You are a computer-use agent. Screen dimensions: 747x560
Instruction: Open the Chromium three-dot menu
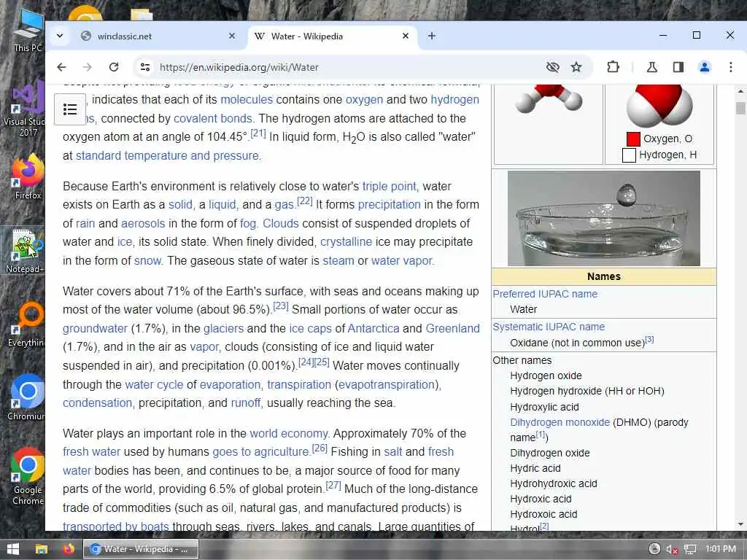click(x=731, y=67)
